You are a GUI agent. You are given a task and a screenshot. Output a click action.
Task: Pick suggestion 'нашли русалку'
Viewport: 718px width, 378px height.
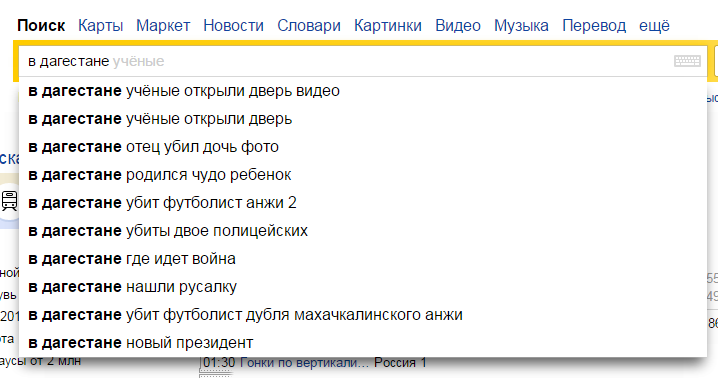363,286
